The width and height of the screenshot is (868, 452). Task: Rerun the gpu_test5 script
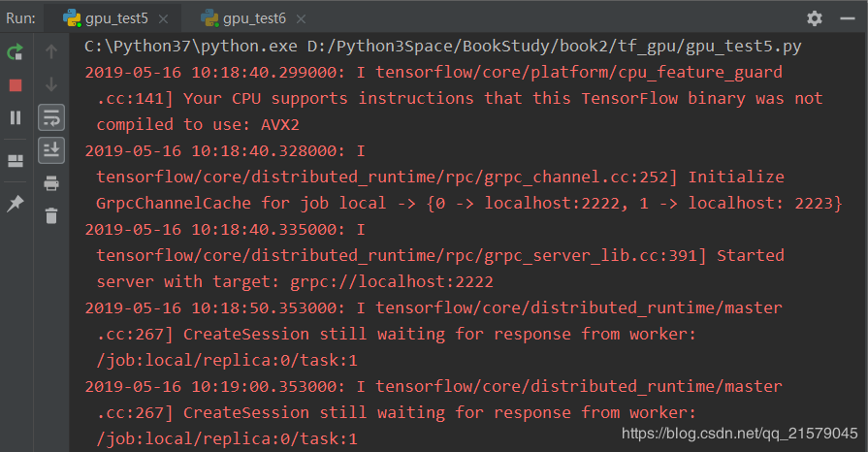pos(16,52)
